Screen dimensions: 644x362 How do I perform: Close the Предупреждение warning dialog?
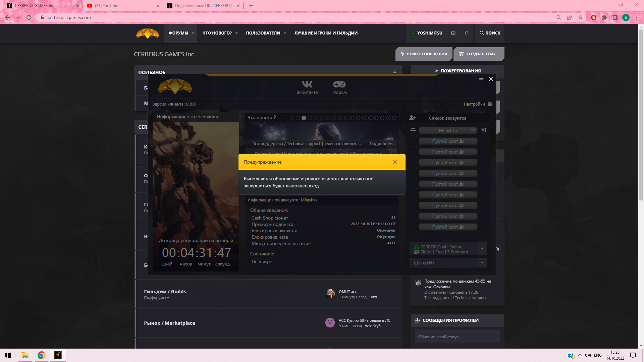point(395,162)
